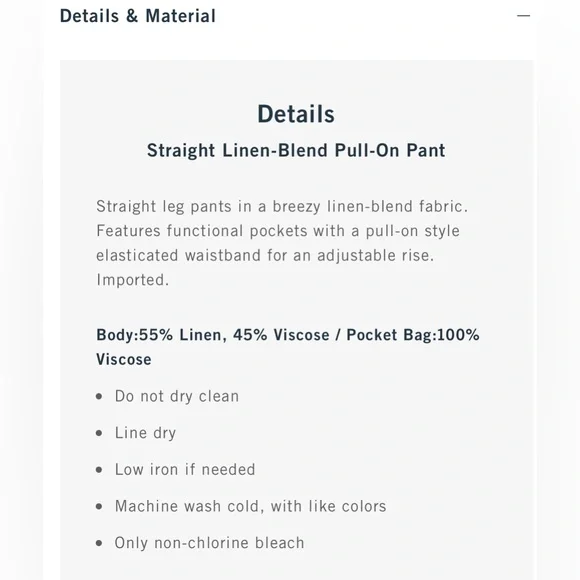The height and width of the screenshot is (580, 580).
Task: Click bullet dot beside 'Only non-chlorine bleach'
Action: click(99, 543)
